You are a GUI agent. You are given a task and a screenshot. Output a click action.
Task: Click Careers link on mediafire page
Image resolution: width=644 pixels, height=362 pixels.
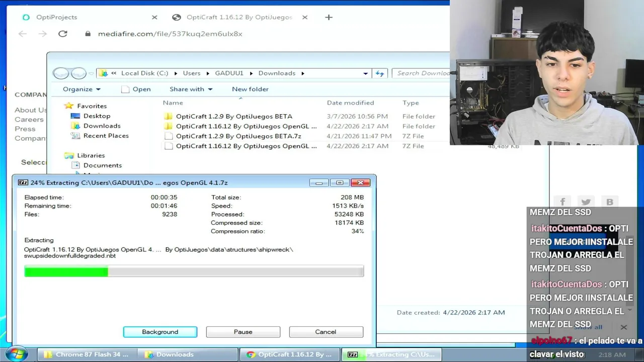[x=29, y=120]
